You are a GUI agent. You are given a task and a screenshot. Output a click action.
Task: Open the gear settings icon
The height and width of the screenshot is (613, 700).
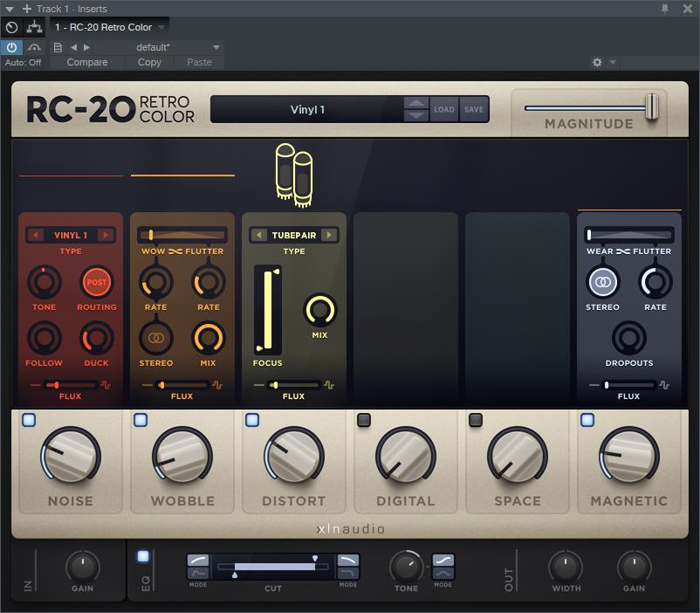[x=597, y=62]
